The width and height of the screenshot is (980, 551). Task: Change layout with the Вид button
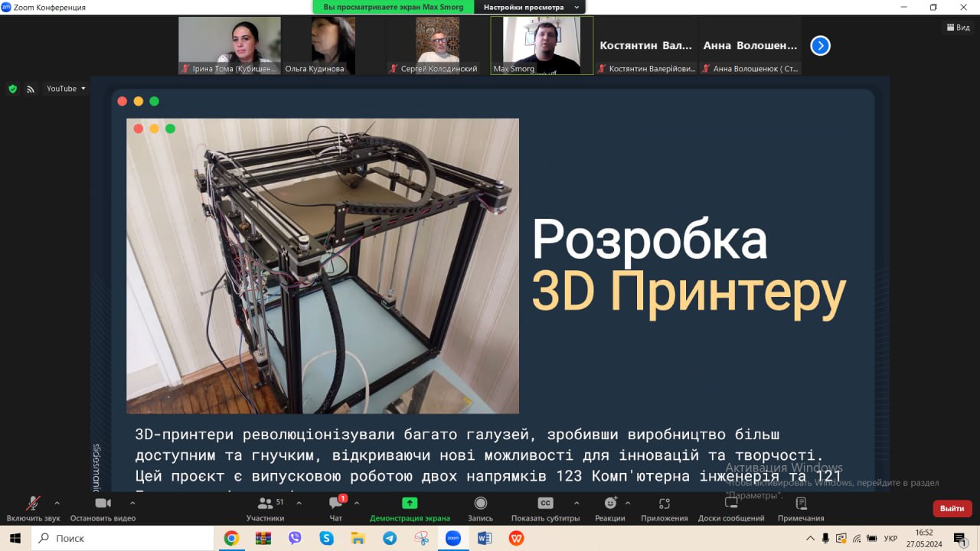(958, 28)
